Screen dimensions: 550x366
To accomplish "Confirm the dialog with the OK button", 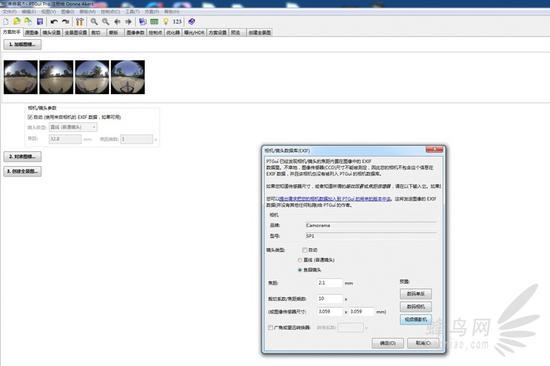I will point(388,343).
